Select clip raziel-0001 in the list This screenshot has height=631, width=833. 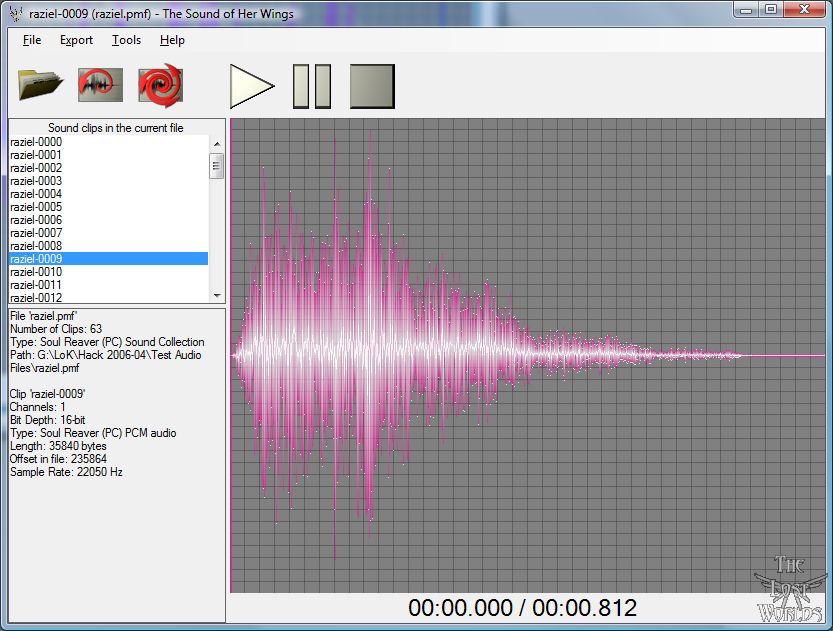coord(109,155)
